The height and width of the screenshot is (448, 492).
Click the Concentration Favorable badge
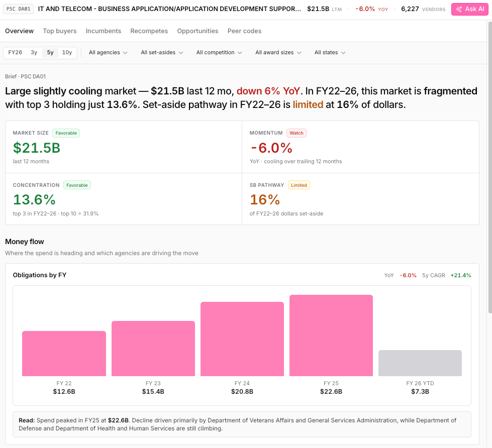pyautogui.click(x=77, y=185)
